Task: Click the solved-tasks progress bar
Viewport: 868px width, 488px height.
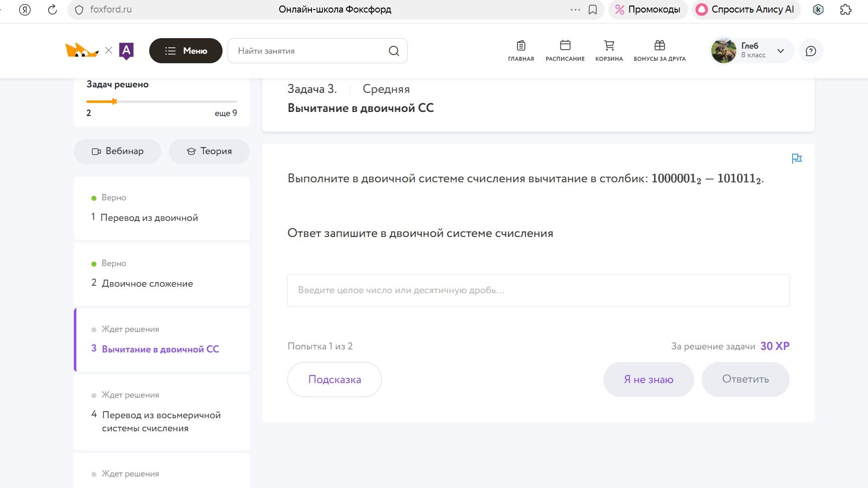Action: 162,101
